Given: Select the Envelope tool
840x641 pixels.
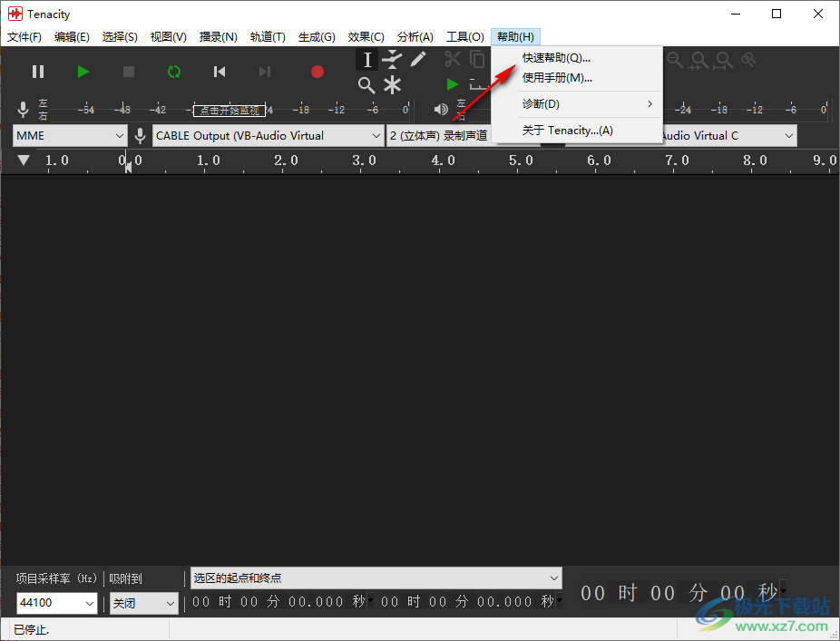Looking at the screenshot, I should click(x=392, y=60).
